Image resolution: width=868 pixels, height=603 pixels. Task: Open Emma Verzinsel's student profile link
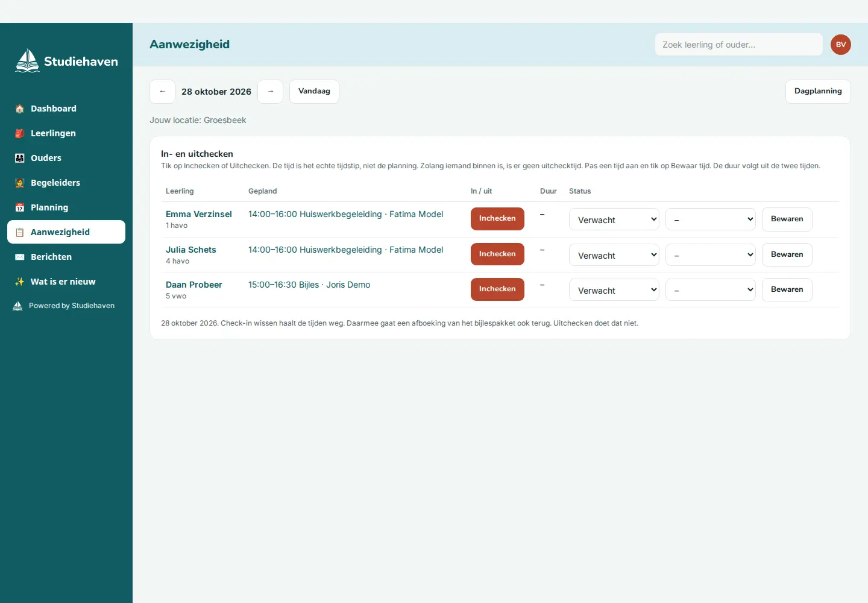[x=199, y=214]
